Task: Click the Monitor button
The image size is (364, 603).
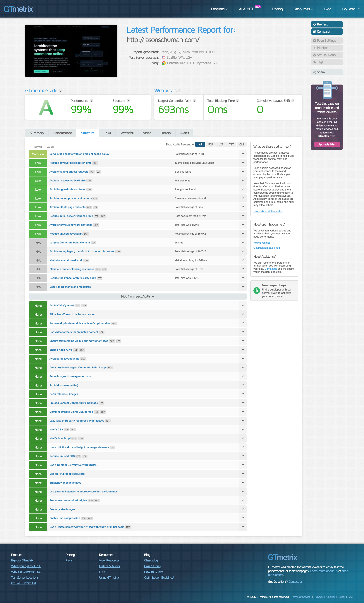Action: coord(327,48)
